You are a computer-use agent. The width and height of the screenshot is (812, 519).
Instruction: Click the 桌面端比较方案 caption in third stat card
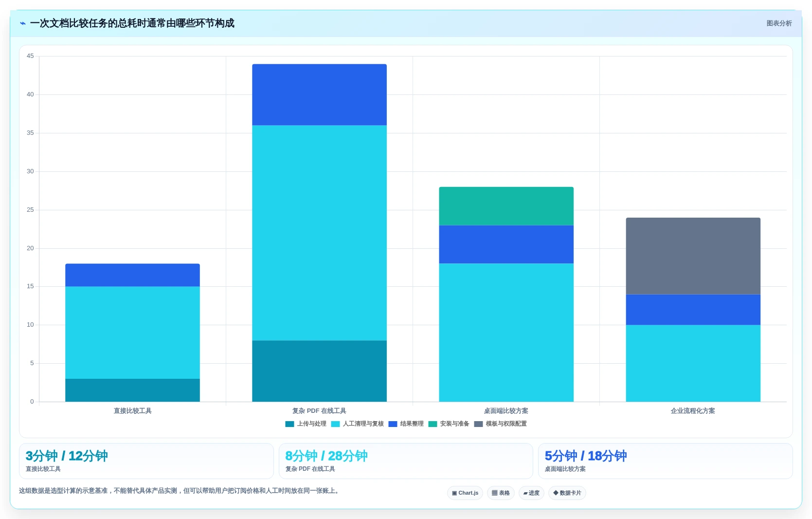[x=565, y=469]
